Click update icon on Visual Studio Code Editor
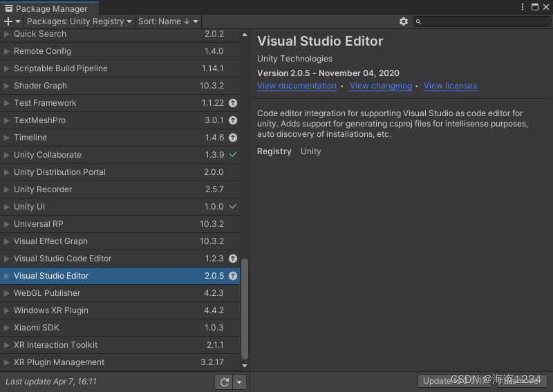Image resolution: width=553 pixels, height=392 pixels. point(233,259)
